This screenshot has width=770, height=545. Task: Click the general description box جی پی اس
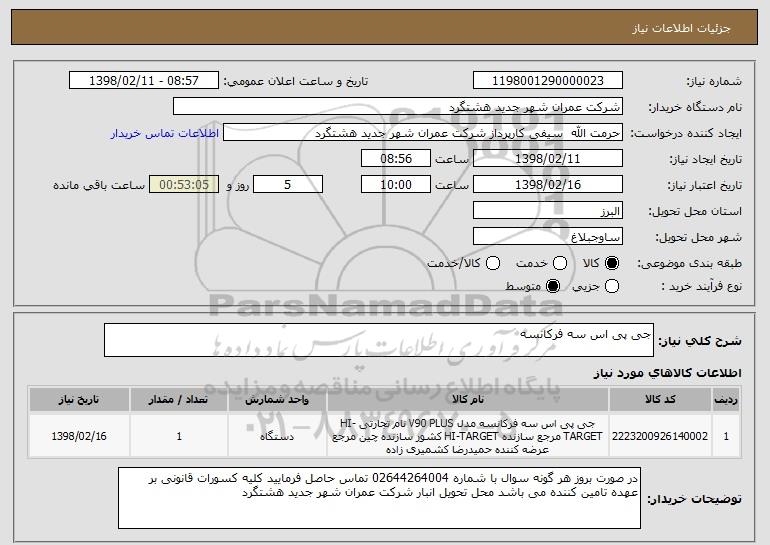point(379,340)
